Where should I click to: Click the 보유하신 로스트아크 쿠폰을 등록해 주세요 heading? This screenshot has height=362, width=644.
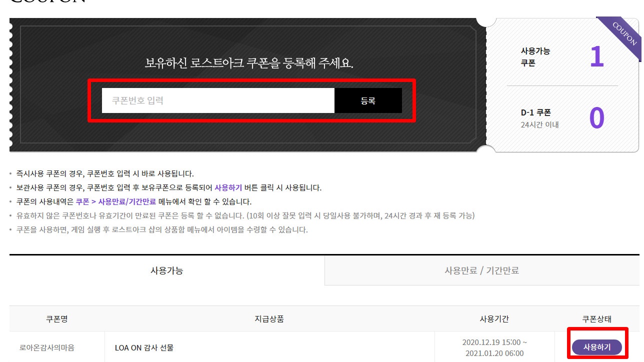click(248, 63)
